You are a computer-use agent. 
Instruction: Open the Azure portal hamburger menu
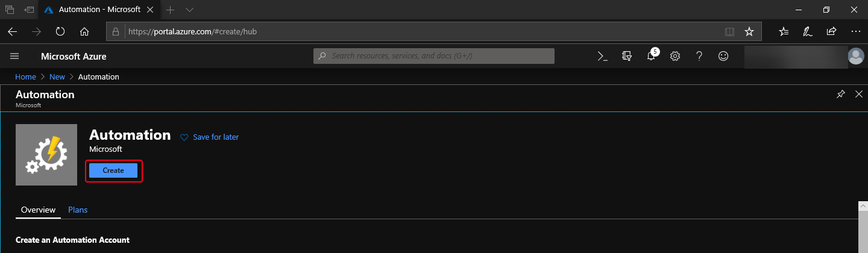tap(15, 56)
